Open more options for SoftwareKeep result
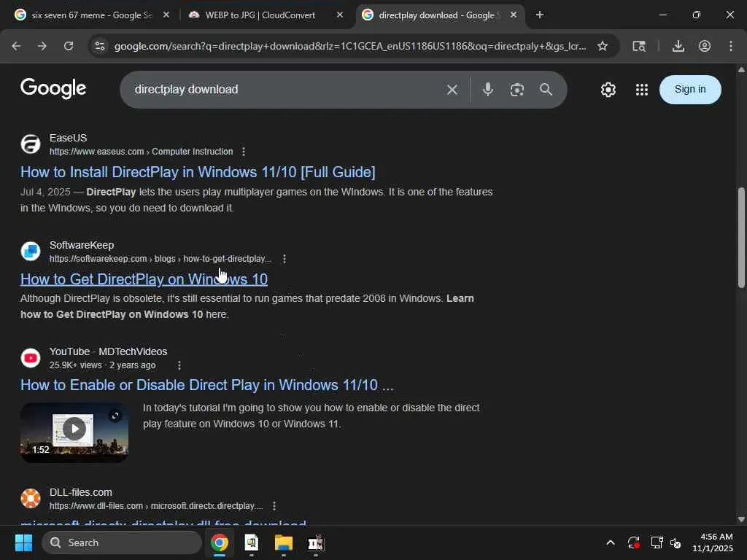Viewport: 747px width, 560px height. click(285, 259)
